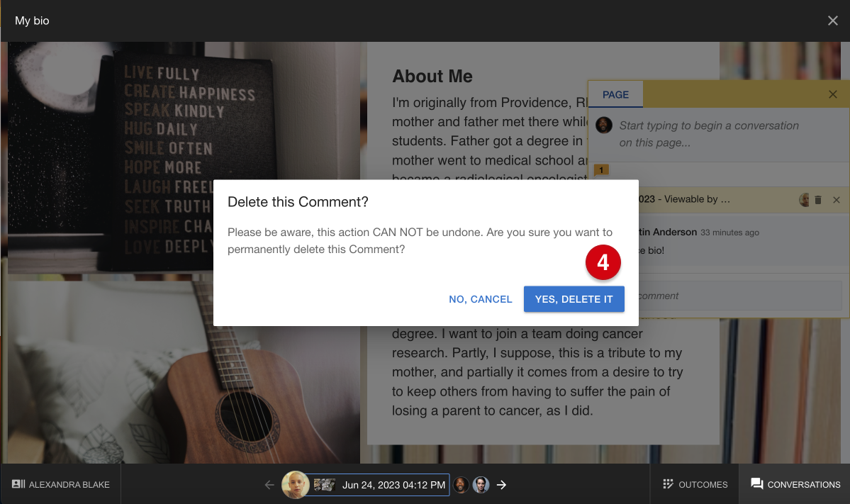Screen dimensions: 850x504
Task: Click the version thumbnail beside the date
Action: point(324,484)
